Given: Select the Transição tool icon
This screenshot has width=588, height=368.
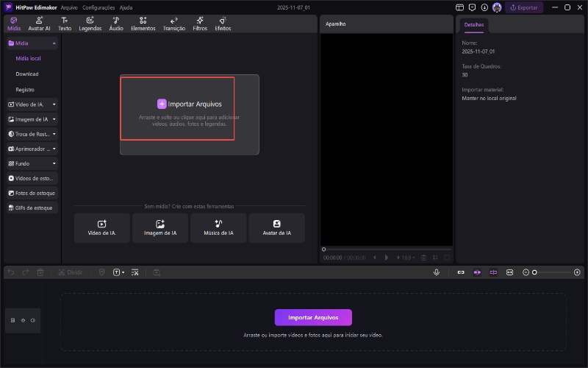Looking at the screenshot, I should [174, 24].
